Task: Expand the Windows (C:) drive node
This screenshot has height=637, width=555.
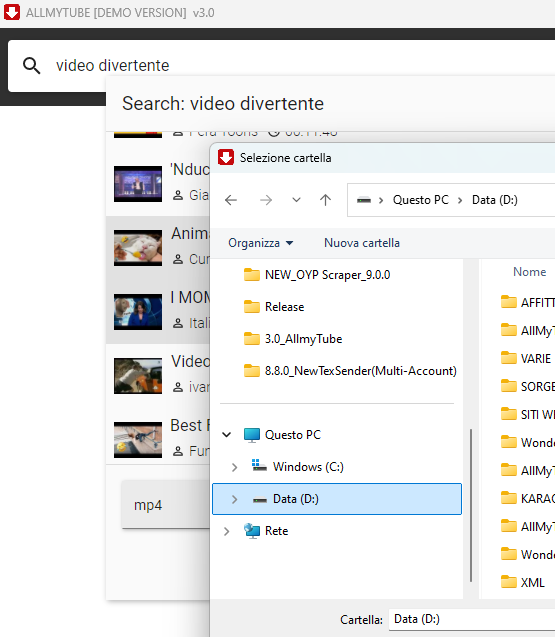Action: 234,467
